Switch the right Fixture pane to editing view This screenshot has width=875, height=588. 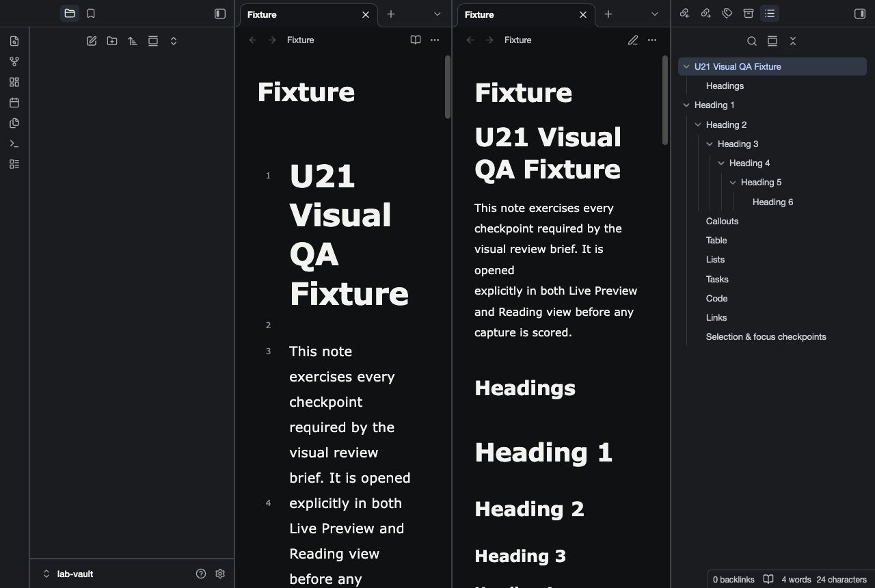pos(633,40)
